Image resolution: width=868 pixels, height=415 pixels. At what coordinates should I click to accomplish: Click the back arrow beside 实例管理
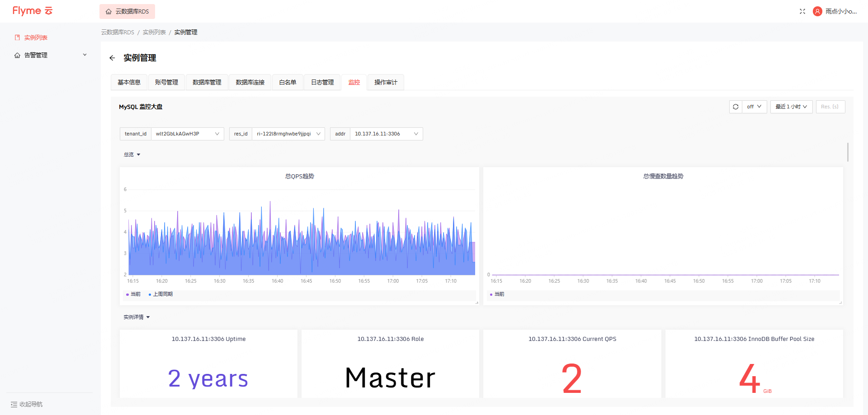(x=112, y=58)
